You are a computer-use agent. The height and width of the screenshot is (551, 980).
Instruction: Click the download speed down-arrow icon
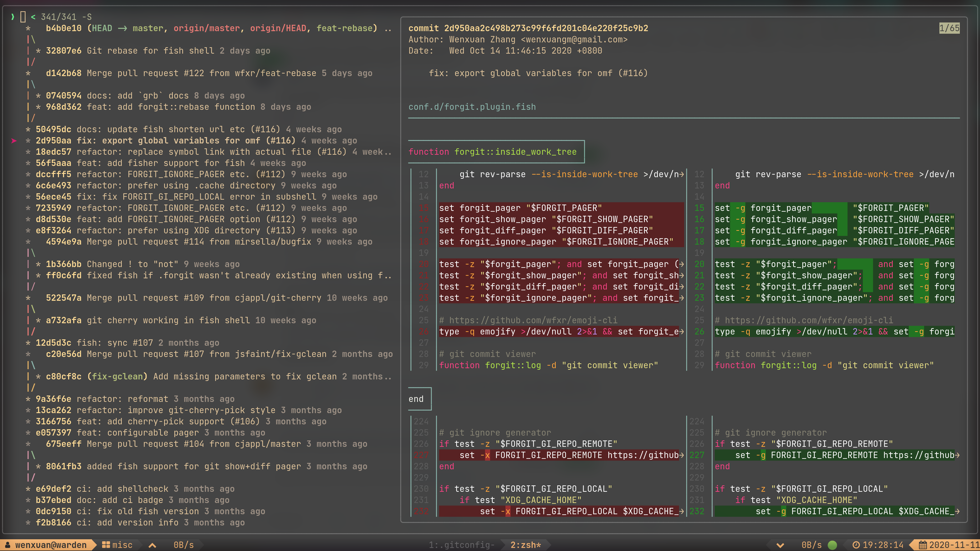coord(780,545)
